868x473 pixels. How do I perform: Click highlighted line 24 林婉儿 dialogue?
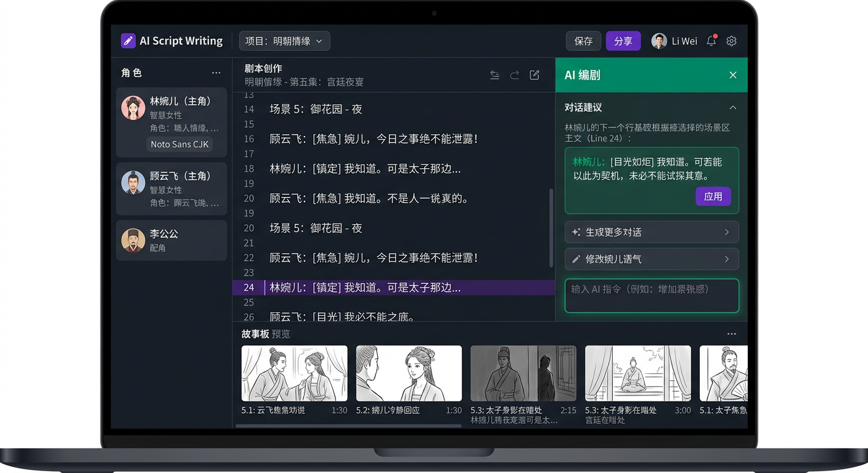(x=365, y=288)
